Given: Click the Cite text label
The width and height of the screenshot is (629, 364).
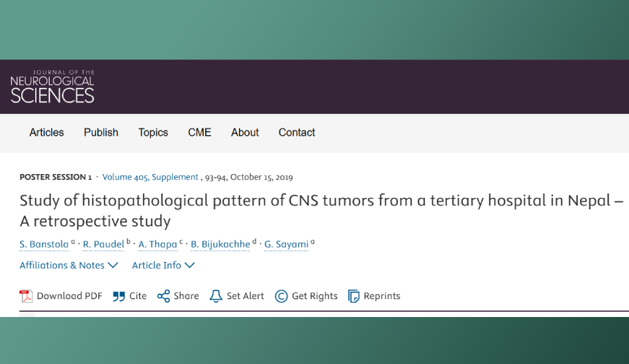Looking at the screenshot, I should tap(138, 296).
